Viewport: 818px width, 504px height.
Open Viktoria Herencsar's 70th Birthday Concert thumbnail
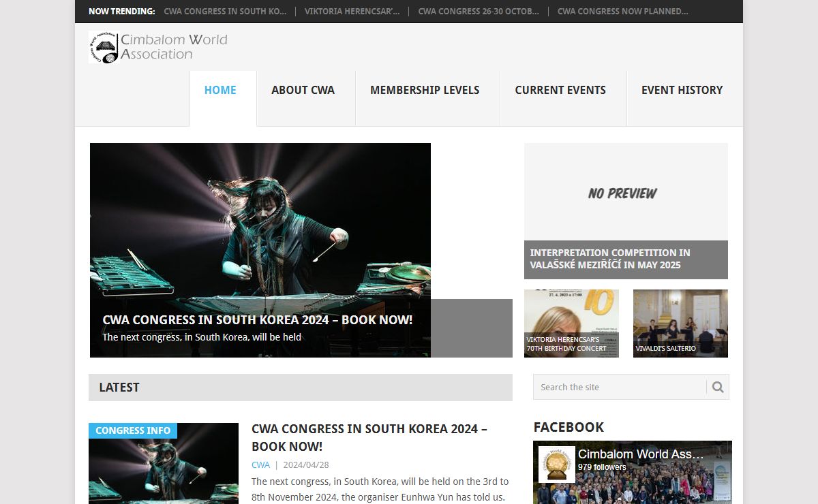coord(571,324)
